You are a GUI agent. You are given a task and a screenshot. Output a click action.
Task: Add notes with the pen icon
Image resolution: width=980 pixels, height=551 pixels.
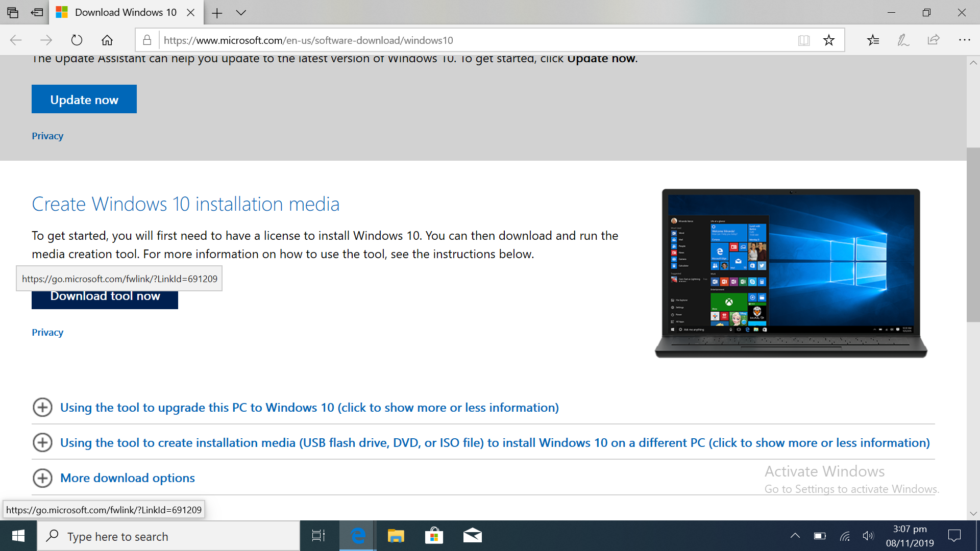[903, 40]
